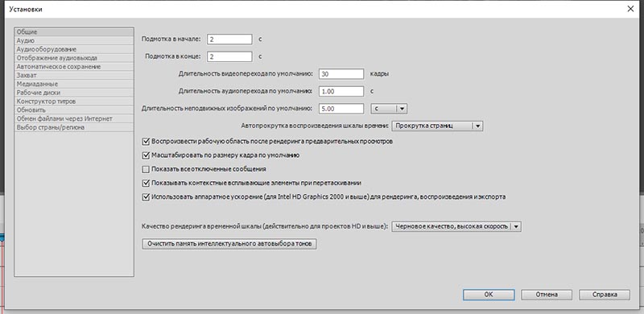This screenshot has width=644, height=314.
Task: Click the audio transition duration field
Action: pyautogui.click(x=341, y=91)
